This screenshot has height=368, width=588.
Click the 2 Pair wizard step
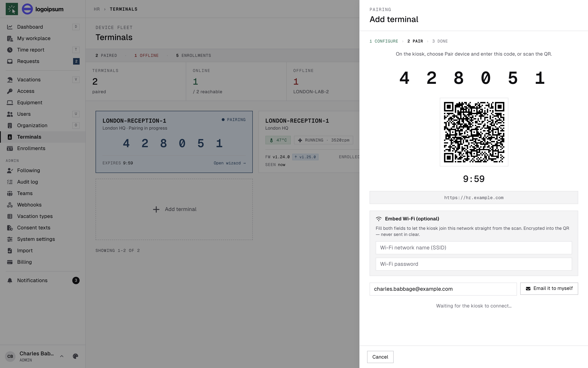[x=415, y=41]
